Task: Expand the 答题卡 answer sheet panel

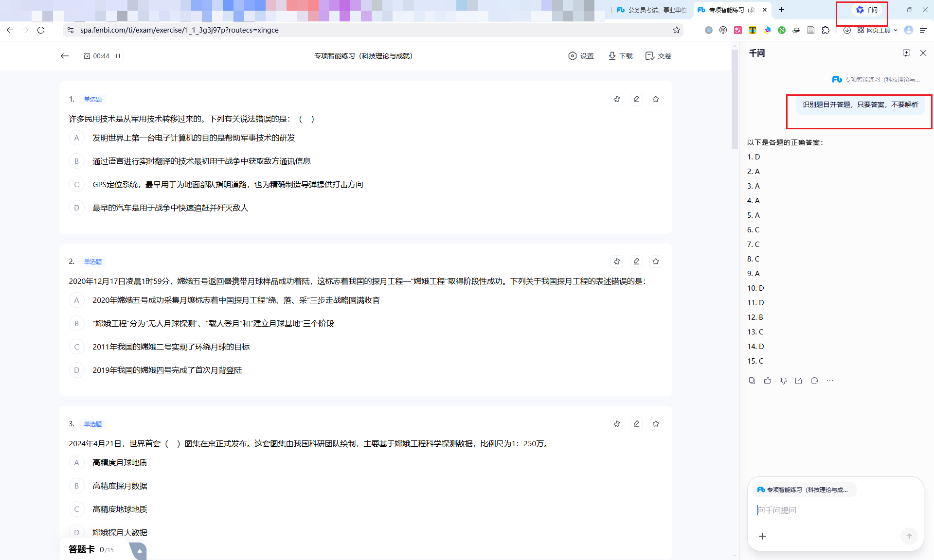Action: (139, 550)
